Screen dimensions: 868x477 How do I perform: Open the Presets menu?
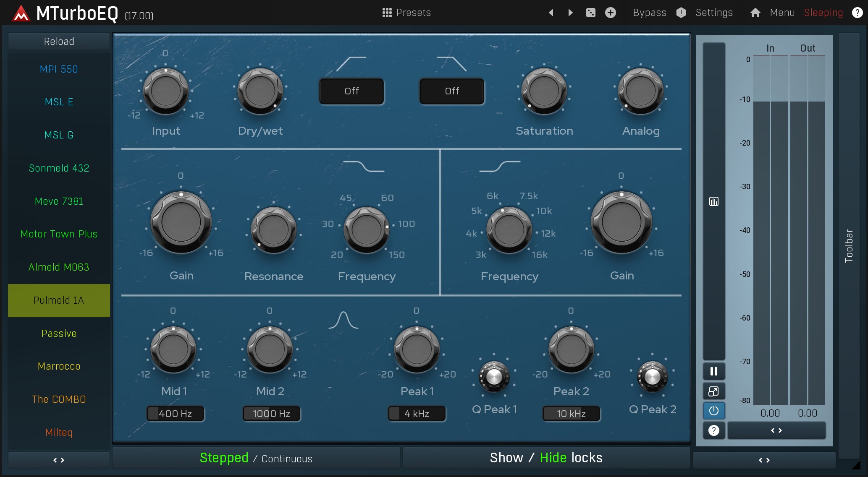406,13
